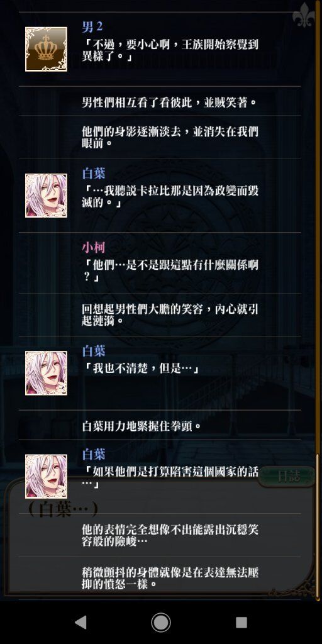Select the 小柯 speaker name label

93,247
